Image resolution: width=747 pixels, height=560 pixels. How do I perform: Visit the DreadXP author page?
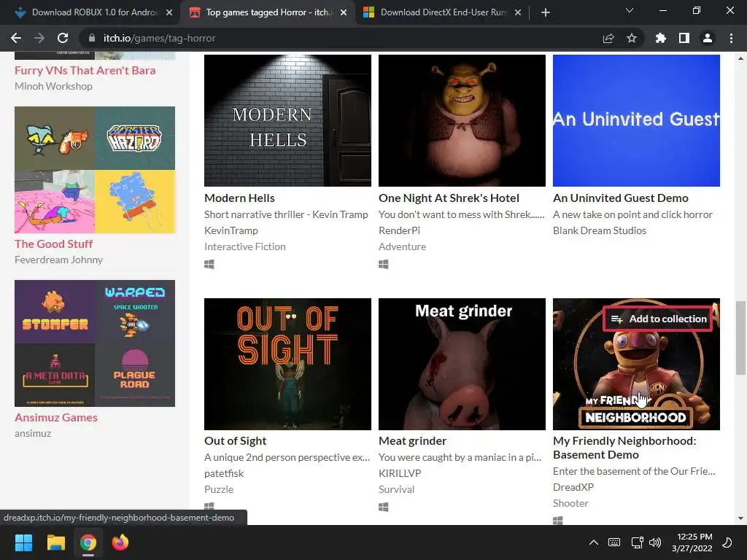click(x=573, y=487)
